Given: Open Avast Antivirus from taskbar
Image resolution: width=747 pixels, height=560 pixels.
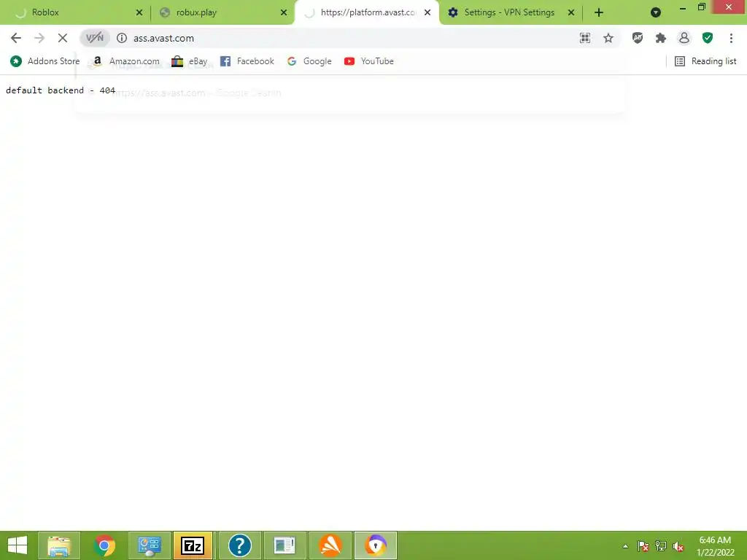Looking at the screenshot, I should (330, 545).
